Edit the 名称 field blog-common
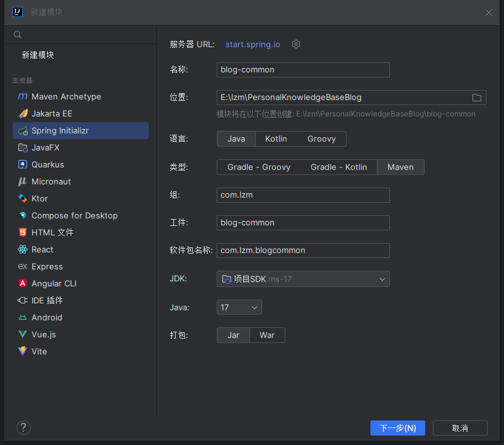This screenshot has height=445, width=504. tap(303, 70)
